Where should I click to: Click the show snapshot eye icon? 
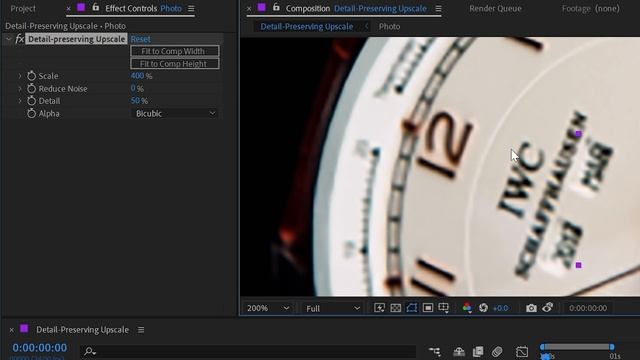click(548, 307)
